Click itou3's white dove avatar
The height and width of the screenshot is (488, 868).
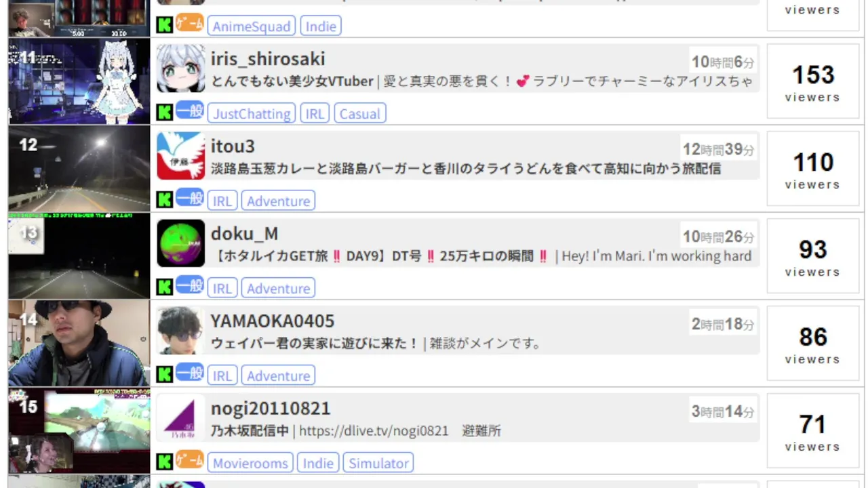(180, 156)
